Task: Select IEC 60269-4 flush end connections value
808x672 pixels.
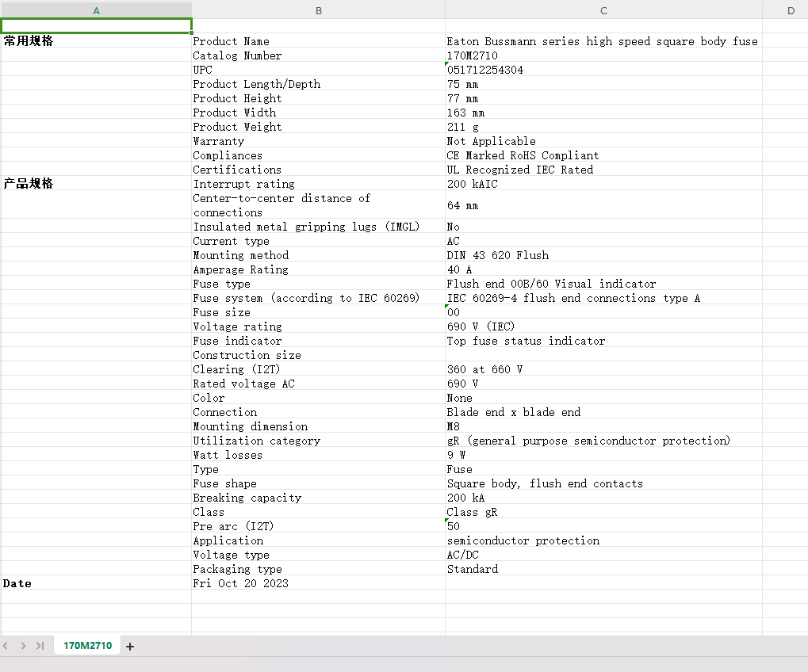Action: 603,298
